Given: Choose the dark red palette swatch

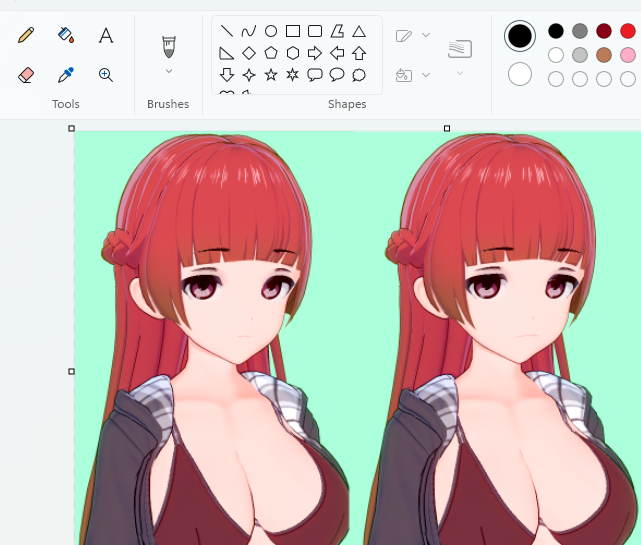Looking at the screenshot, I should 604,31.
